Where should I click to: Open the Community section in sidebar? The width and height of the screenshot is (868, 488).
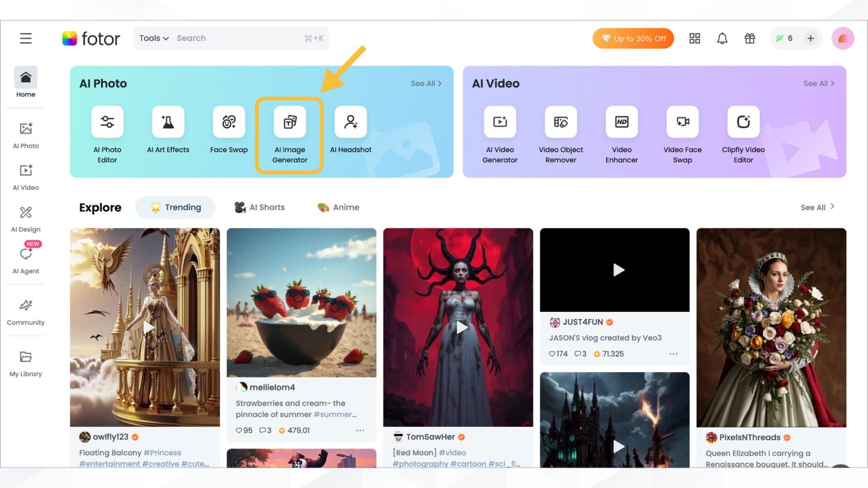pyautogui.click(x=25, y=312)
